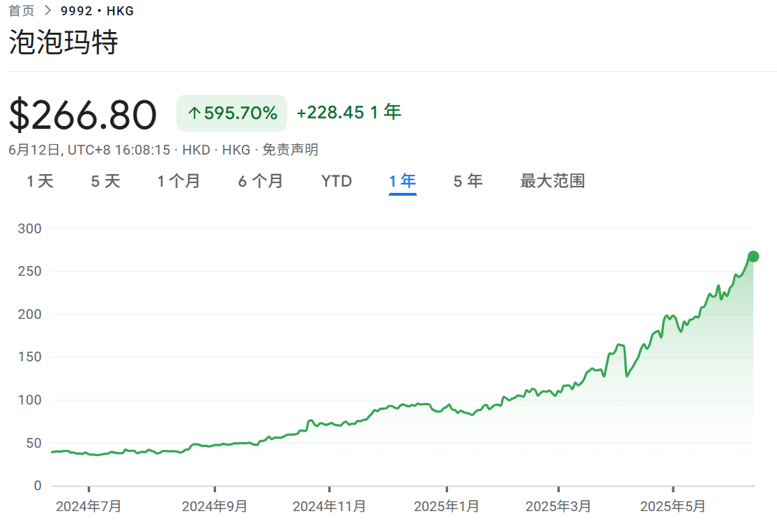Screen dimensions: 777x532
Task: Click the $266.80 price figure
Action: click(83, 115)
